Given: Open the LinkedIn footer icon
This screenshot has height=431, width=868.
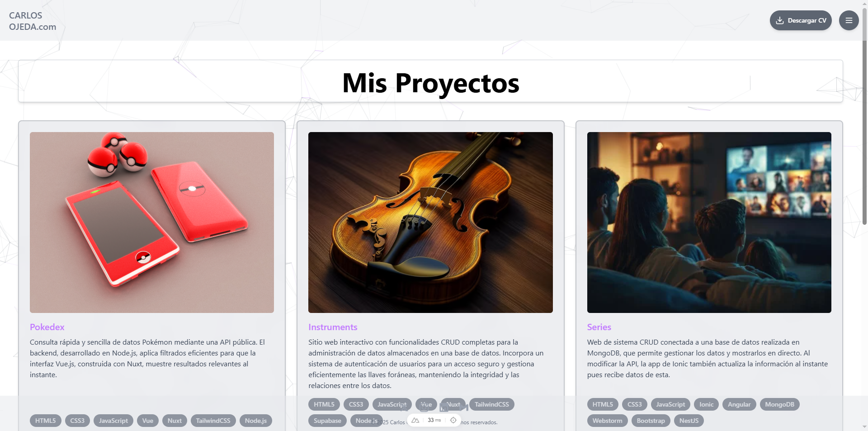Looking at the screenshot, I should point(444,407).
